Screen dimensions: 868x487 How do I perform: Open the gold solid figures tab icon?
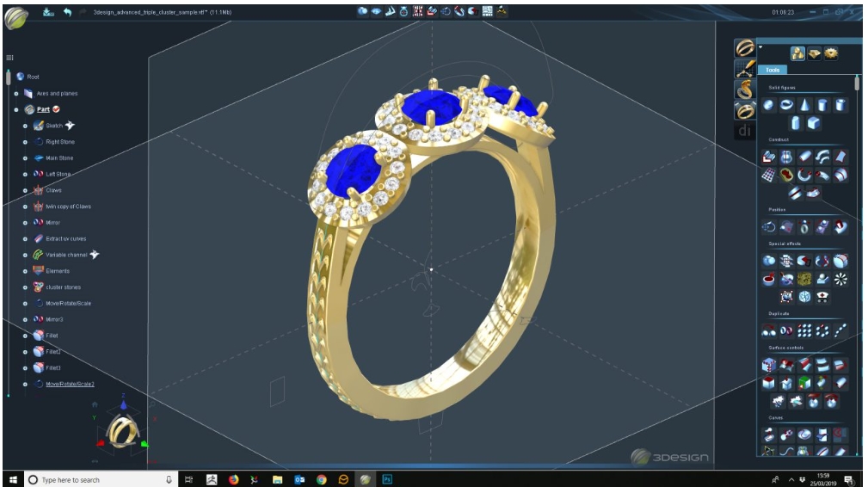coord(797,53)
